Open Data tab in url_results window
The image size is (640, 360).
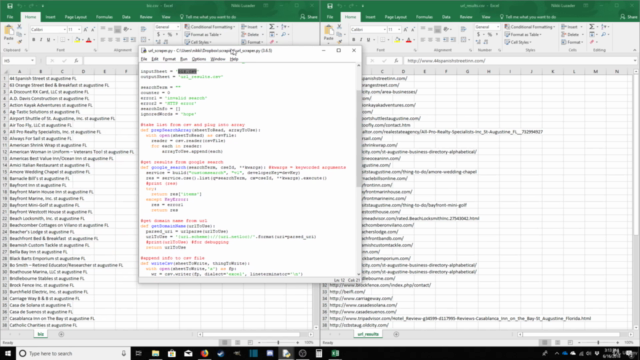(446, 17)
